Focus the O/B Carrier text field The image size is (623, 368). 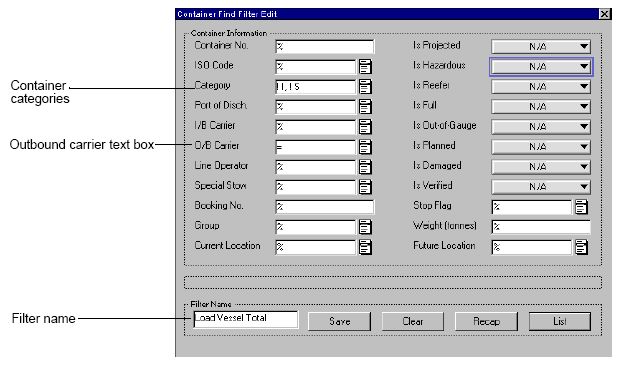pos(315,147)
